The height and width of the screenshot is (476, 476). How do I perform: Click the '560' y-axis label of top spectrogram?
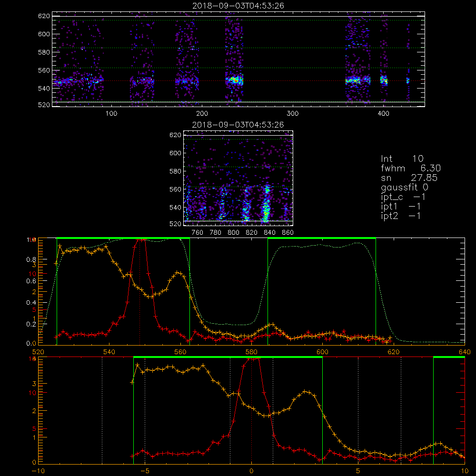click(x=44, y=70)
